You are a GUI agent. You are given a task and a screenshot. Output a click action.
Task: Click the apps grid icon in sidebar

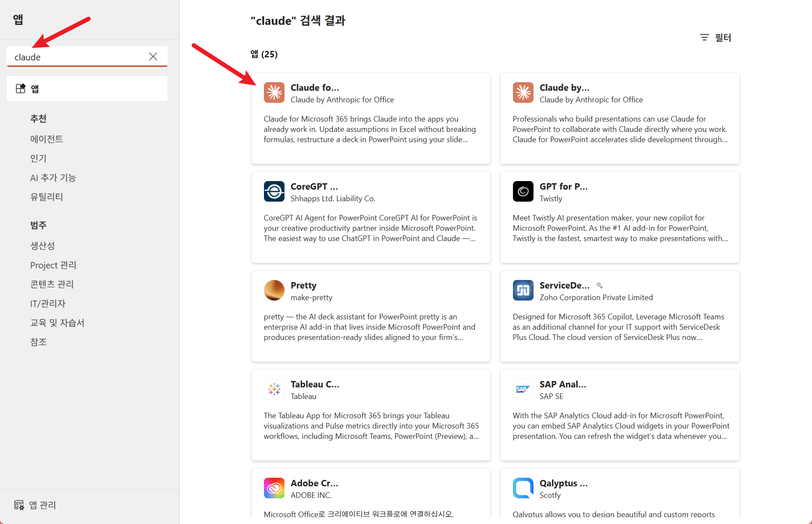click(21, 89)
